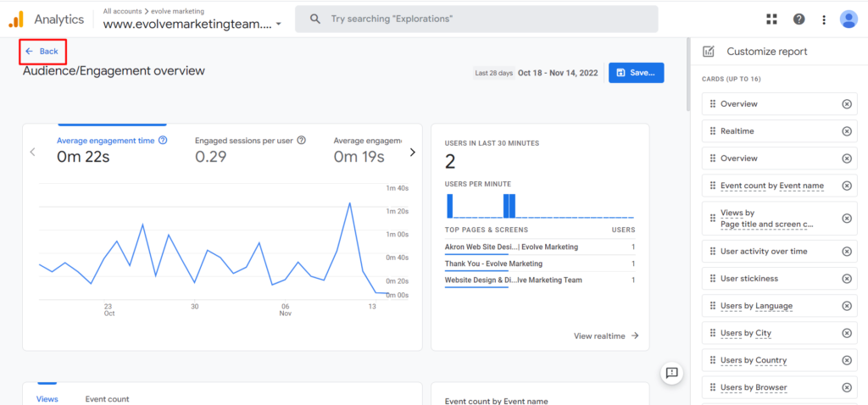Remove the Event count by Event name card

coord(847,186)
